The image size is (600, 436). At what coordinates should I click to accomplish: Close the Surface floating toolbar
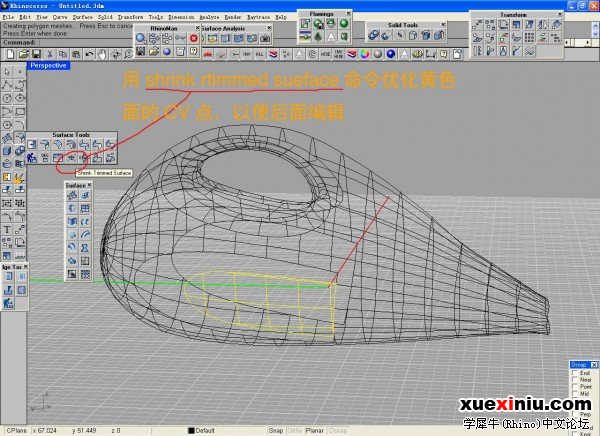(x=89, y=185)
